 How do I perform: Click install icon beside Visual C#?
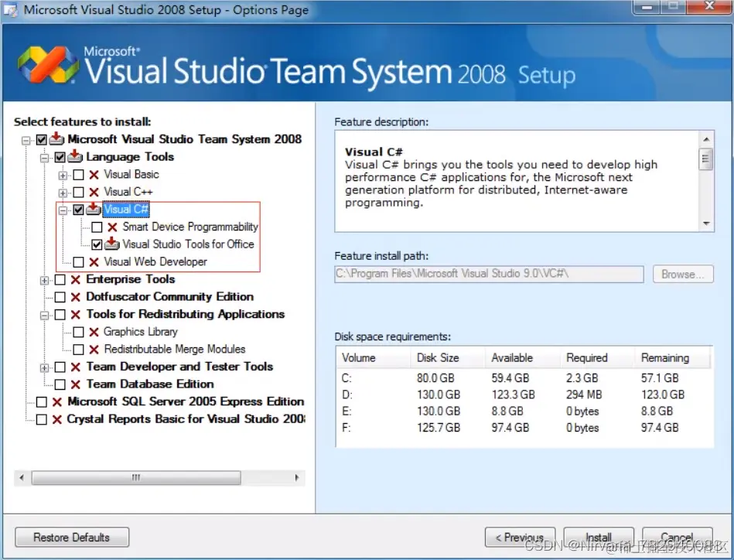tap(94, 208)
